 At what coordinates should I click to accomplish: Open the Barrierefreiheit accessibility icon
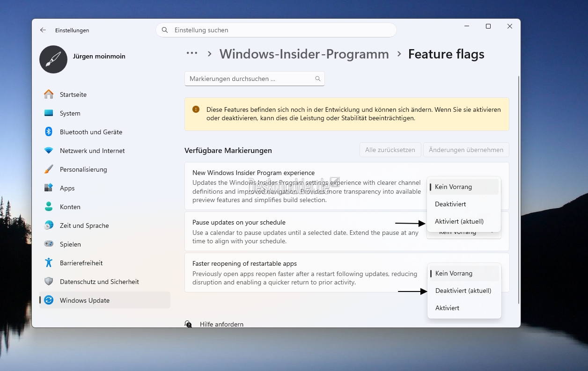tap(49, 263)
